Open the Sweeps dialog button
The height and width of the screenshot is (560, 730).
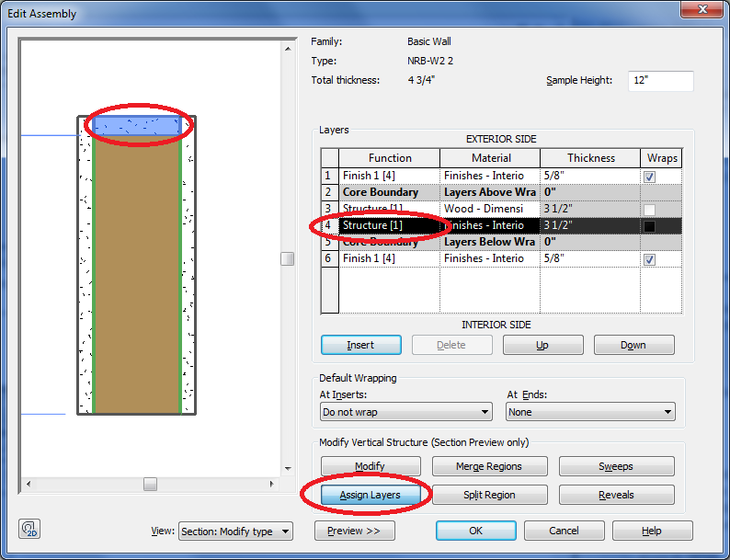(x=616, y=466)
